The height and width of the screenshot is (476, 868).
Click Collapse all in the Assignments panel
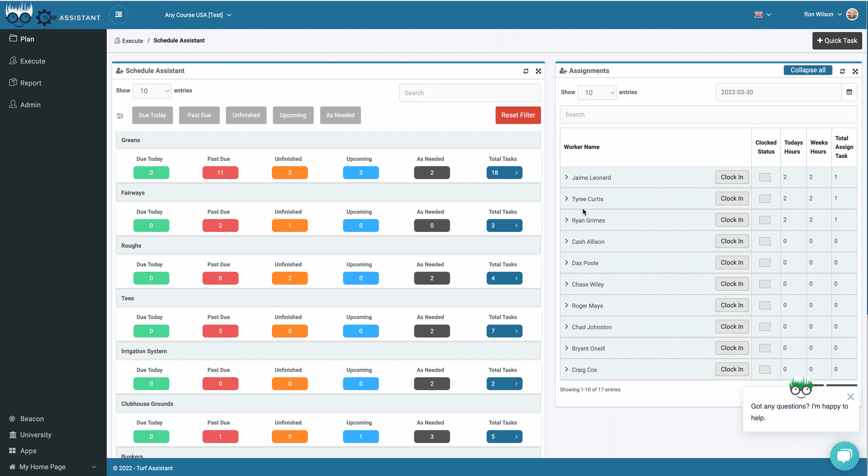(x=807, y=70)
